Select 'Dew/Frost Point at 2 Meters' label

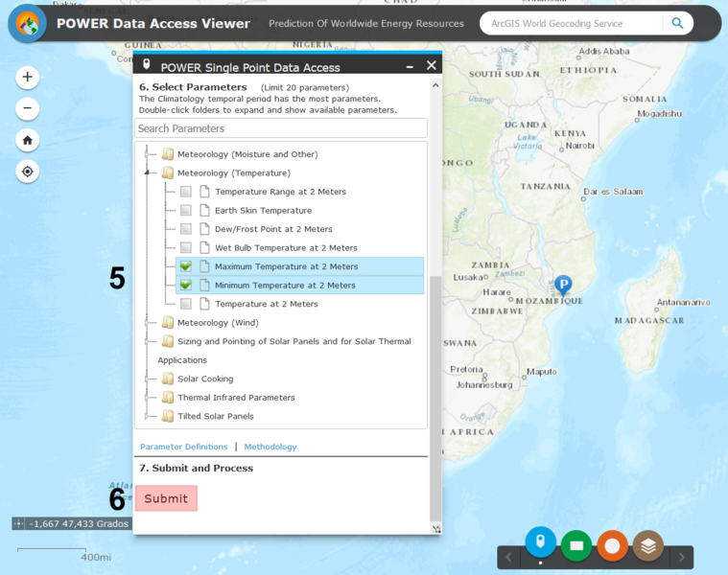(273, 229)
